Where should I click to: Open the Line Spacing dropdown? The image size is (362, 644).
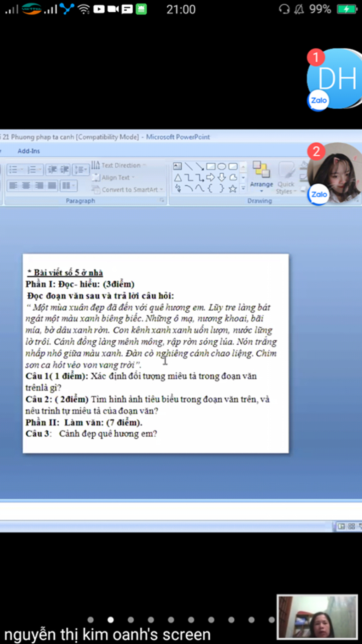pyautogui.click(x=81, y=170)
